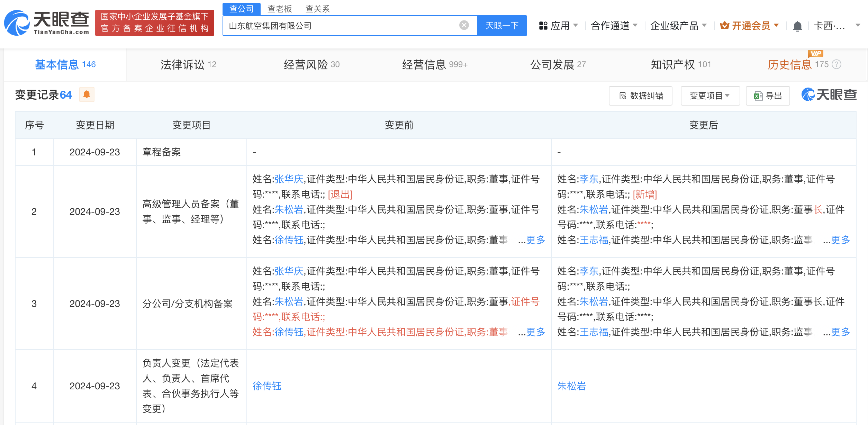Open the 经营信息 tab

tap(435, 65)
